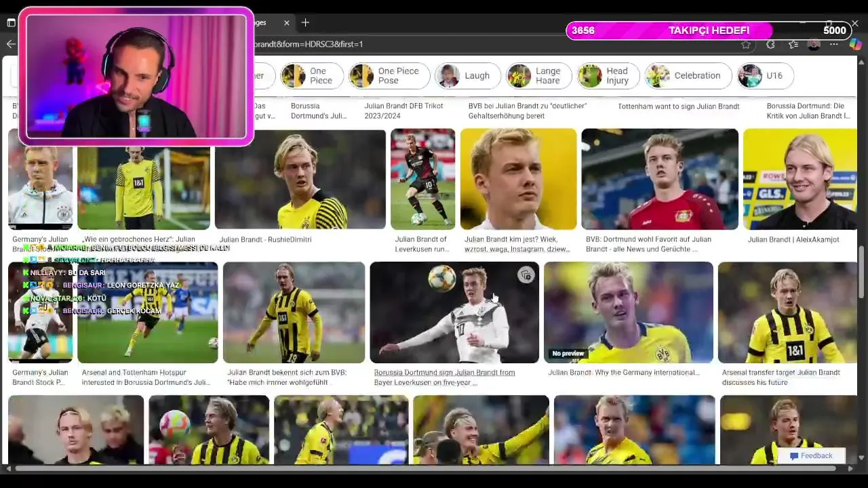
Task: Open BVB Dortmund wohl Favorit caption
Action: tap(648, 244)
